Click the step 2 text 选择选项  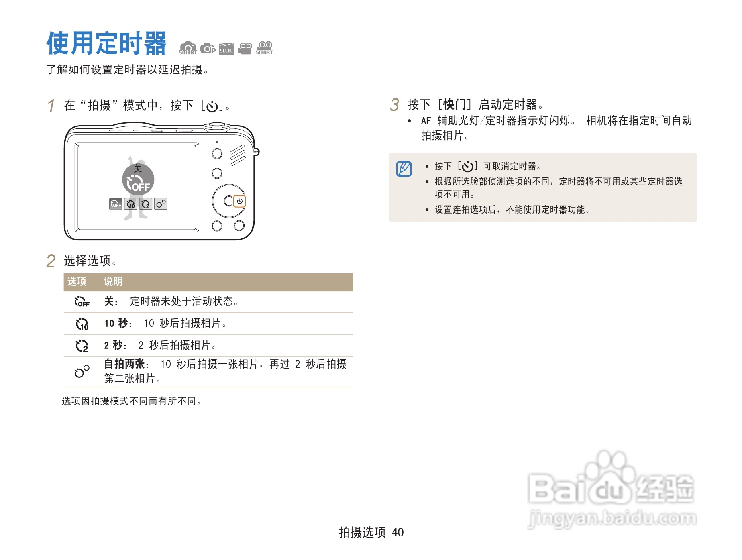[90, 261]
